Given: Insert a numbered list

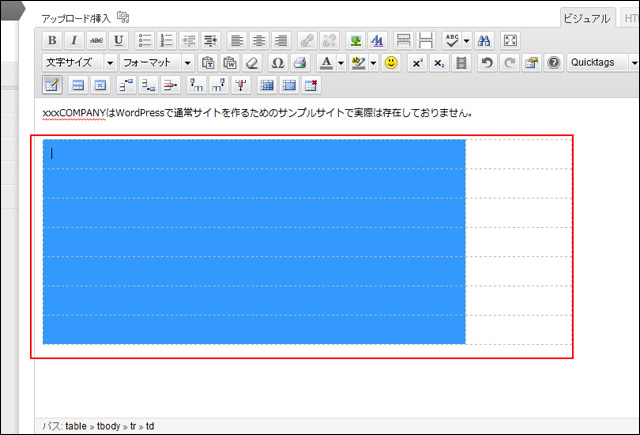Looking at the screenshot, I should click(167, 40).
